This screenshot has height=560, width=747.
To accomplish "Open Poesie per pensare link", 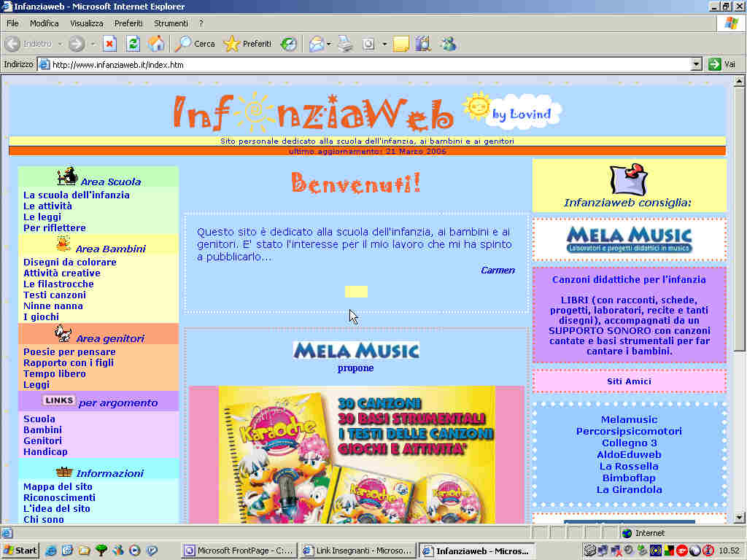I will pyautogui.click(x=69, y=352).
